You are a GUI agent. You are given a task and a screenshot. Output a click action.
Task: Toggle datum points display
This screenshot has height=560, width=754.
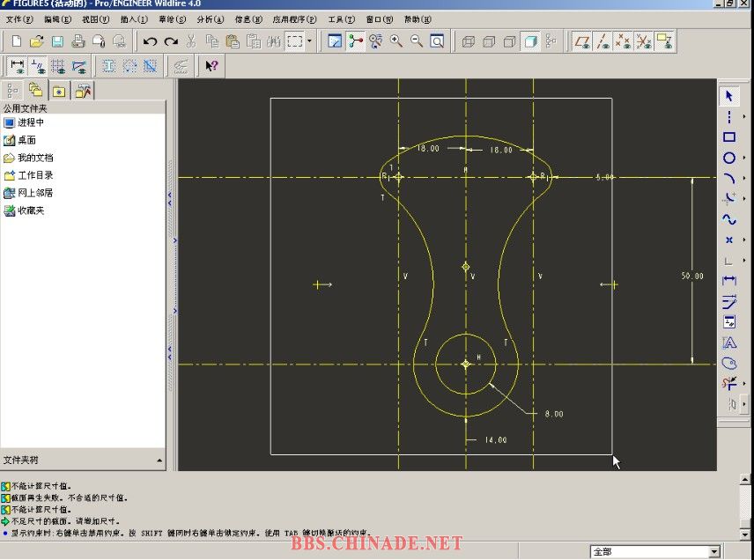(624, 41)
